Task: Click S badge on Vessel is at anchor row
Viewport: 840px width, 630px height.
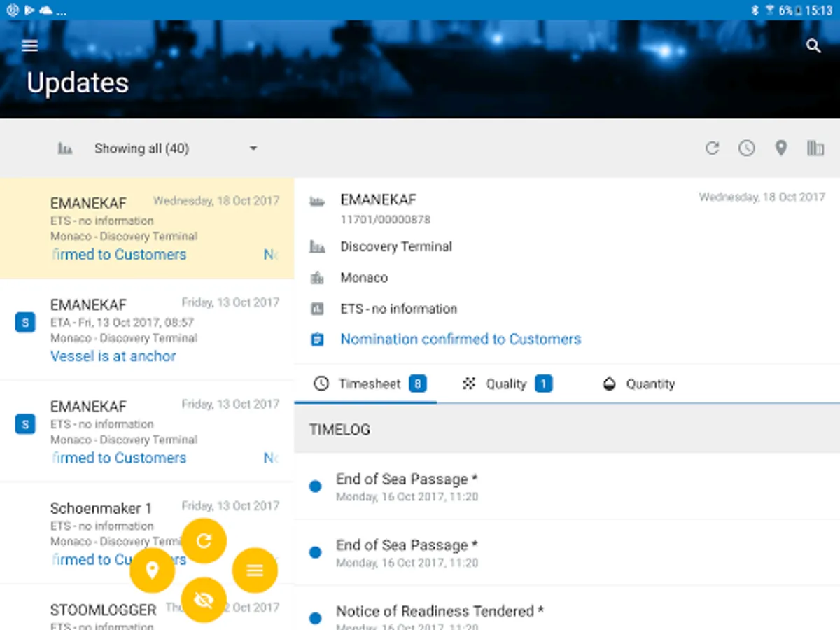Action: [x=25, y=323]
